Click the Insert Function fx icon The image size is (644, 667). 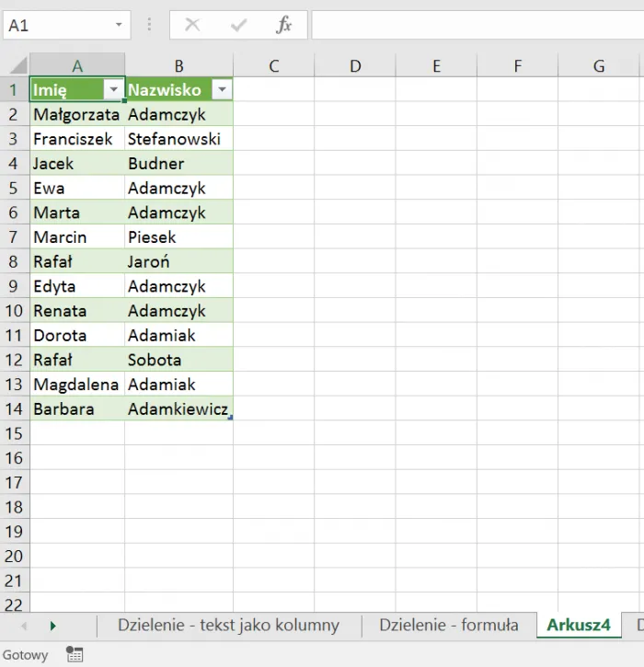point(284,26)
